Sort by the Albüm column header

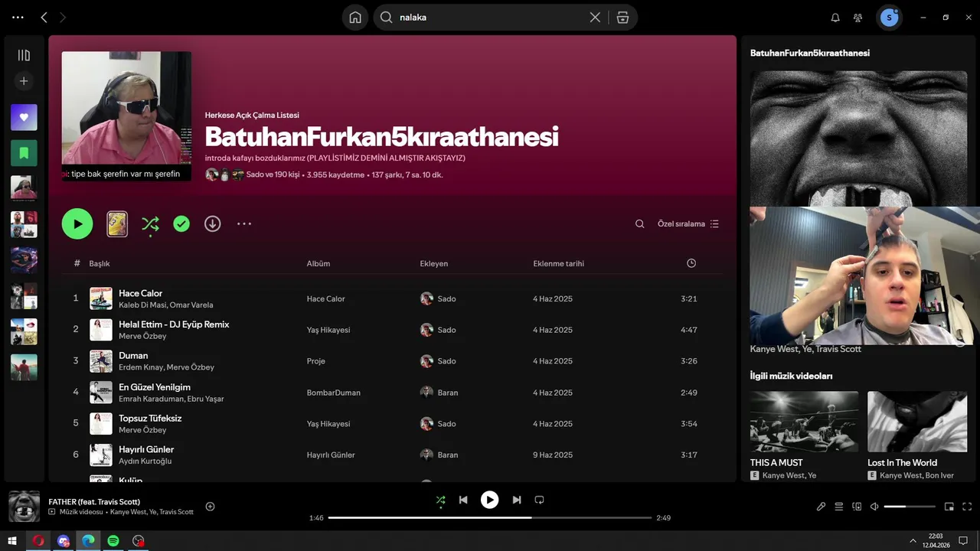click(318, 263)
